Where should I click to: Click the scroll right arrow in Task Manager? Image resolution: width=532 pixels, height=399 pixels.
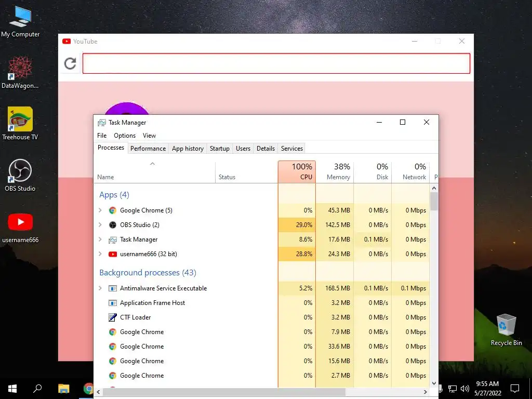pos(425,392)
